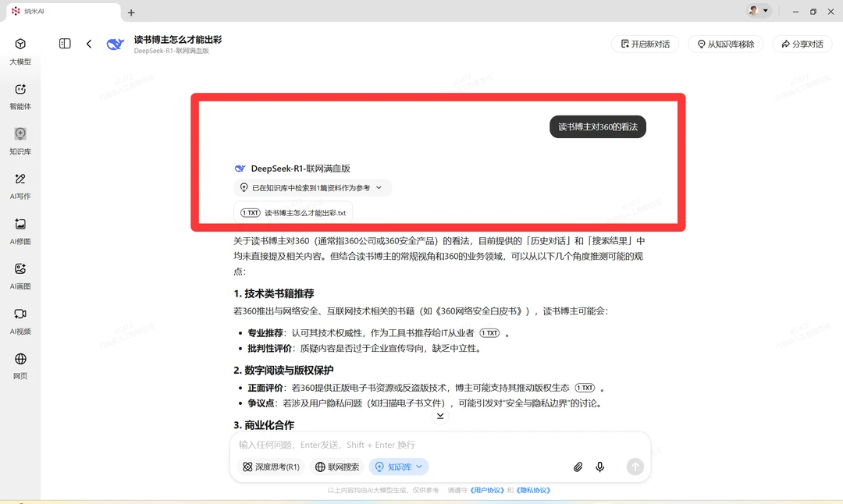This screenshot has width=843, height=504.
Task: Share the conversation via 分享对话
Action: tap(802, 44)
